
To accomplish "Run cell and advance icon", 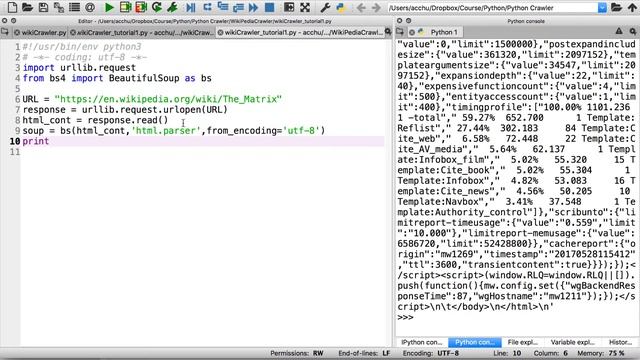I will click(141, 7).
